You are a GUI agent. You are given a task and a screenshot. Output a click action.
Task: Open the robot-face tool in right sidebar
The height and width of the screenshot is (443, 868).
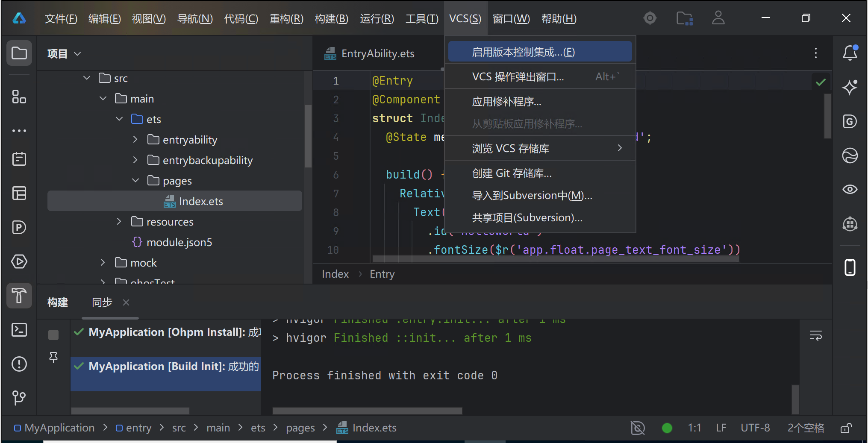(x=850, y=224)
